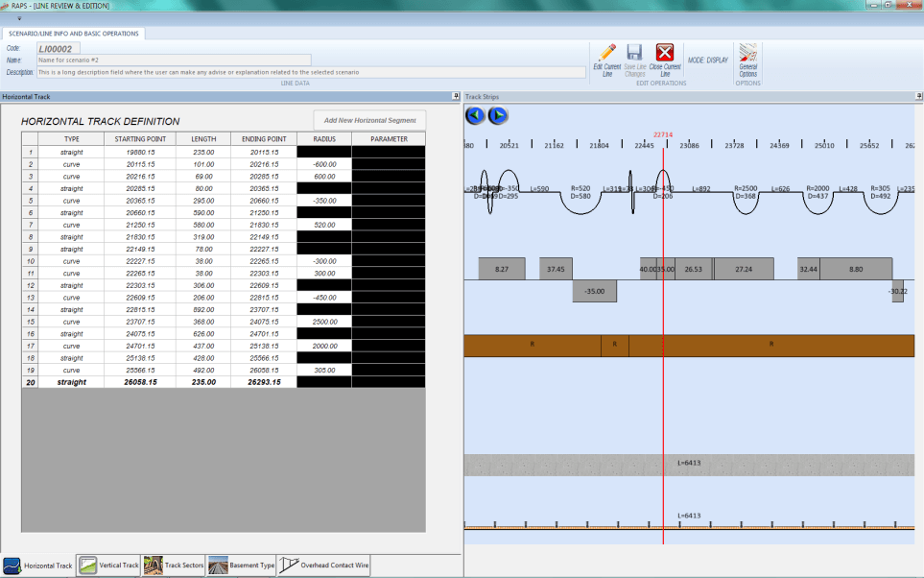Click the Edit Current Line pencil icon
This screenshot has height=578, width=924.
pos(606,53)
